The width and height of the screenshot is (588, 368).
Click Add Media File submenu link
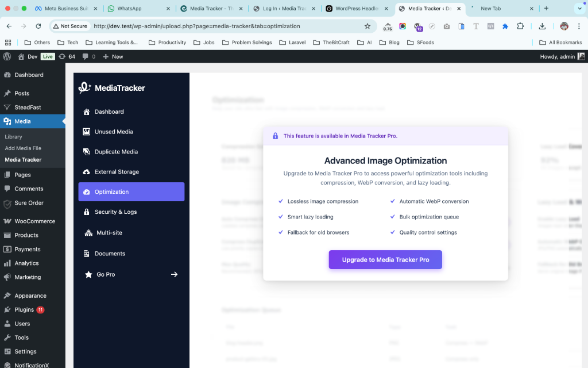click(x=23, y=148)
